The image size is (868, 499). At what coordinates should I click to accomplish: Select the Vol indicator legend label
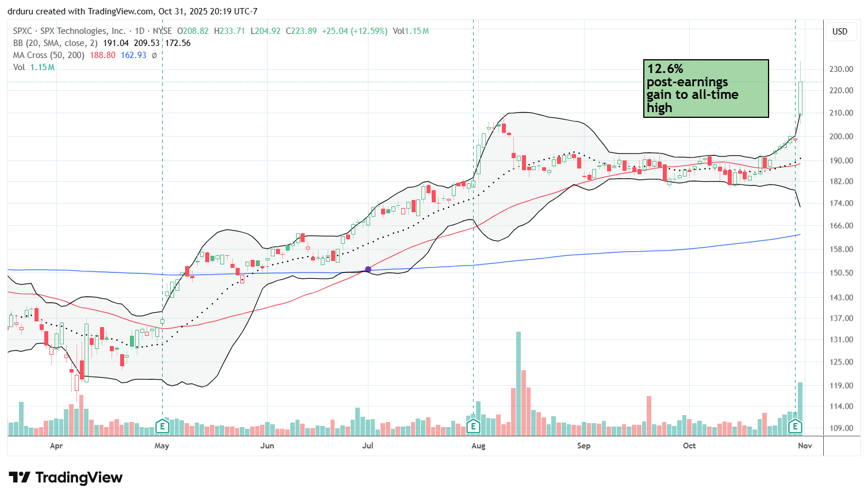19,67
